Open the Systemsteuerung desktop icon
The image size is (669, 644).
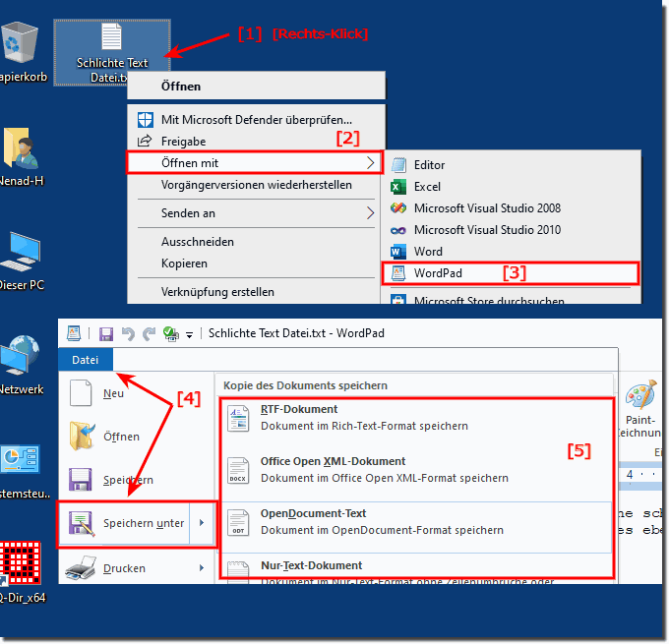tap(20, 459)
